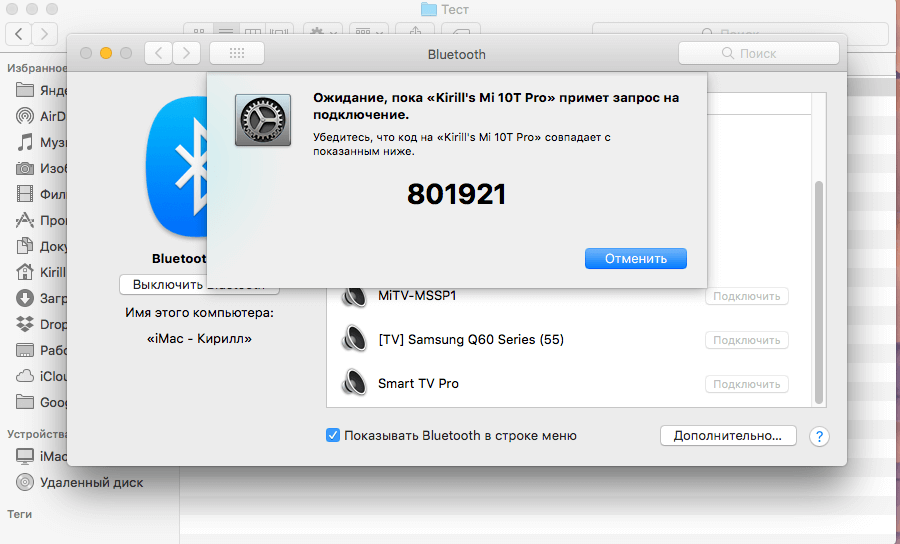Screen dimensions: 900x544
Task: Click the large Bluetooth logo
Action: tap(177, 167)
